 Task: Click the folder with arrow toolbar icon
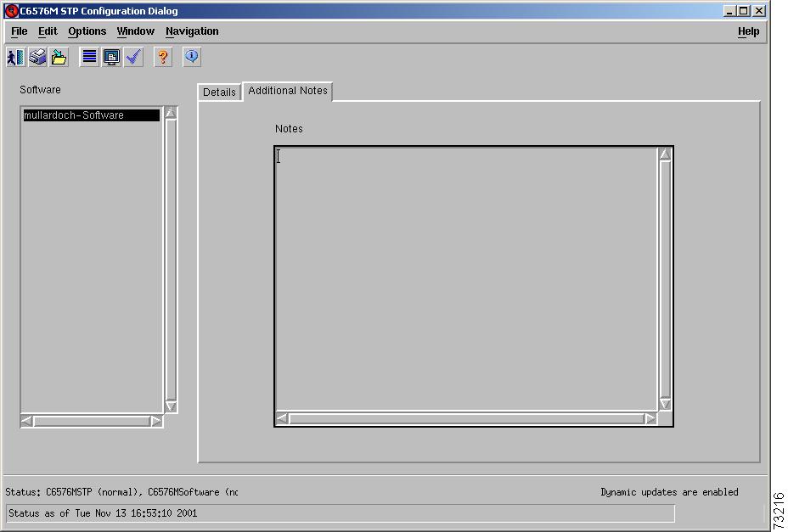pos(59,57)
